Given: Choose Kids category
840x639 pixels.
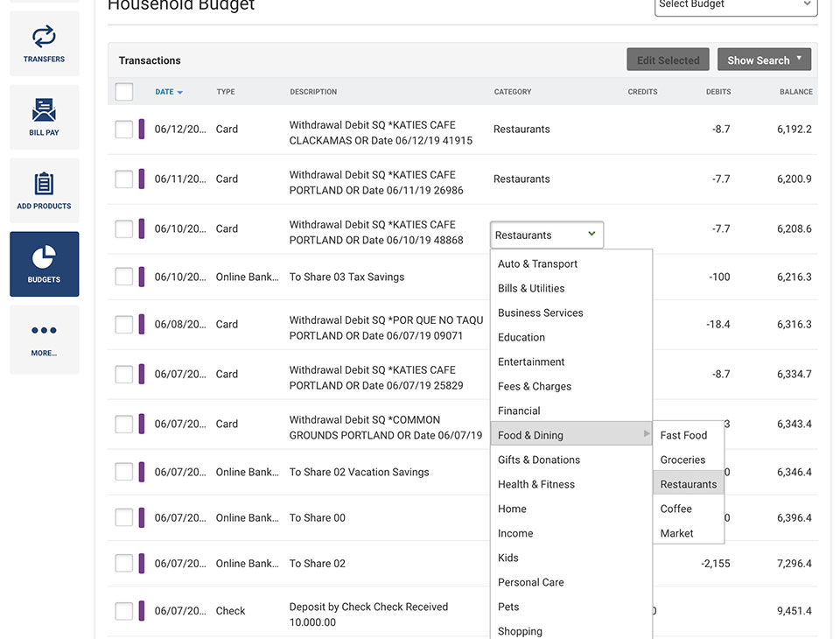Looking at the screenshot, I should 571,558.
